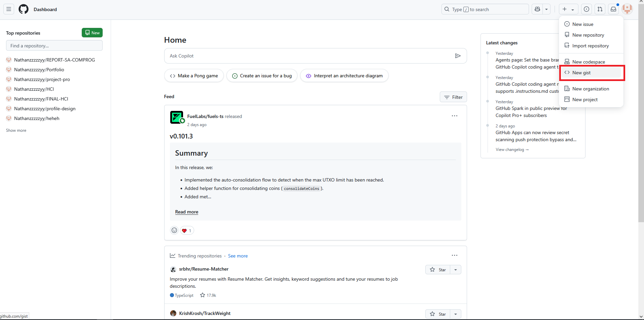
Task: Open the notifications inbox icon
Action: [613, 9]
